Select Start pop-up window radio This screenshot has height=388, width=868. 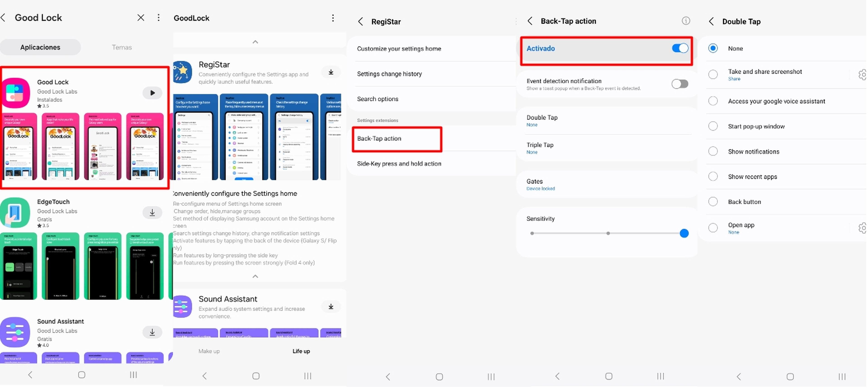713,126
